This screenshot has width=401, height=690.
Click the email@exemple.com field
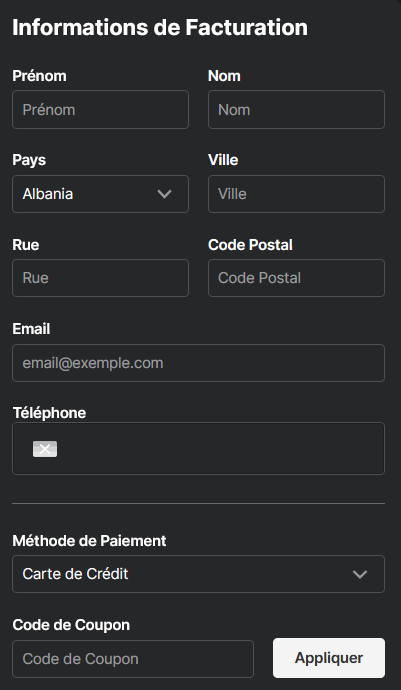tap(199, 363)
